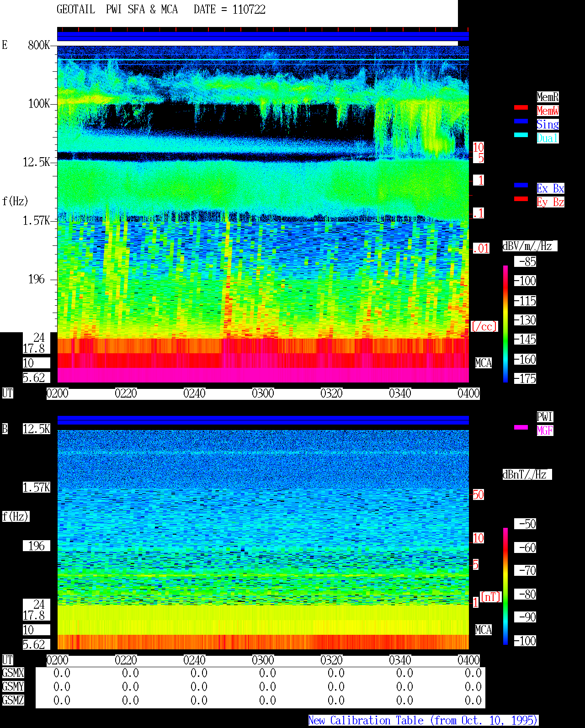This screenshot has width=585, height=728.
Task: Click the blue Ex Bx legend swatch
Action: [521, 185]
